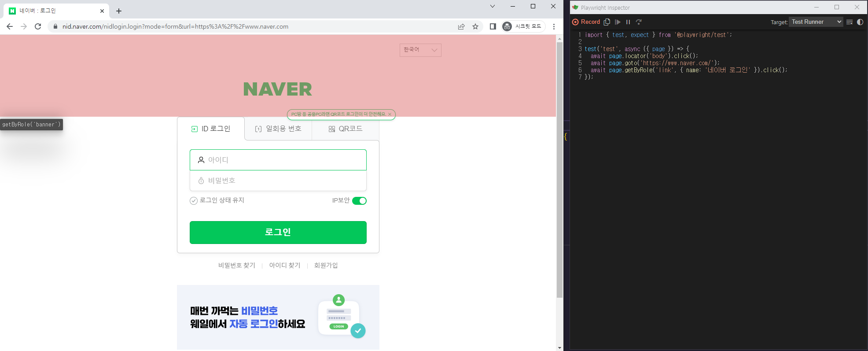Open Chrome side panel icon
The image size is (868, 351).
click(493, 26)
